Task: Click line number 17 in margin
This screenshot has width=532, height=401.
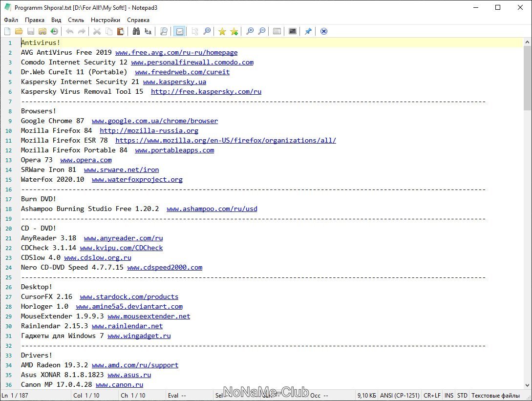Action: tap(9, 199)
